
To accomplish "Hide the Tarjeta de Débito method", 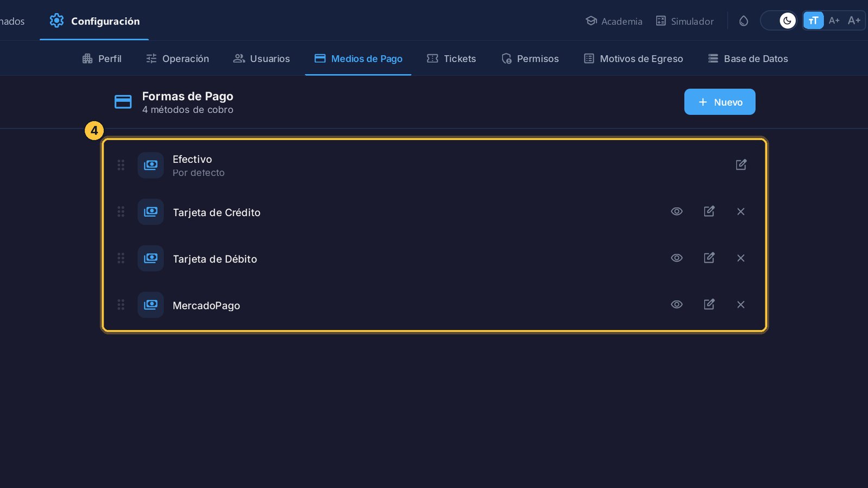I will (676, 258).
